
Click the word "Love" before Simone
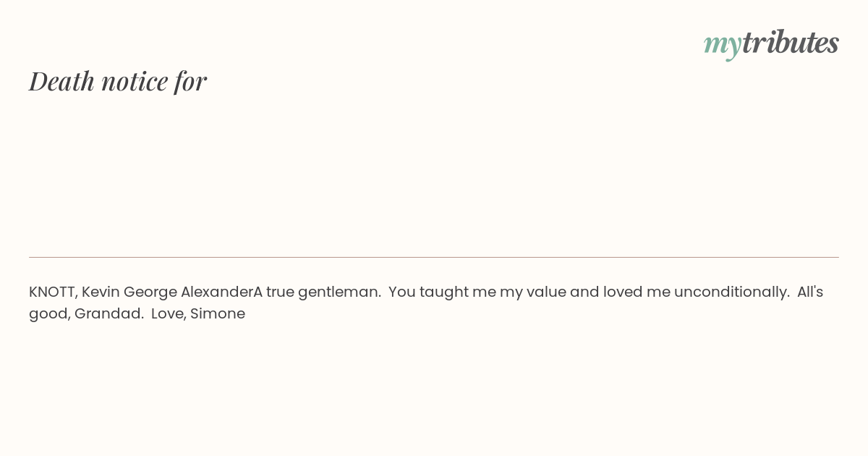(x=167, y=314)
